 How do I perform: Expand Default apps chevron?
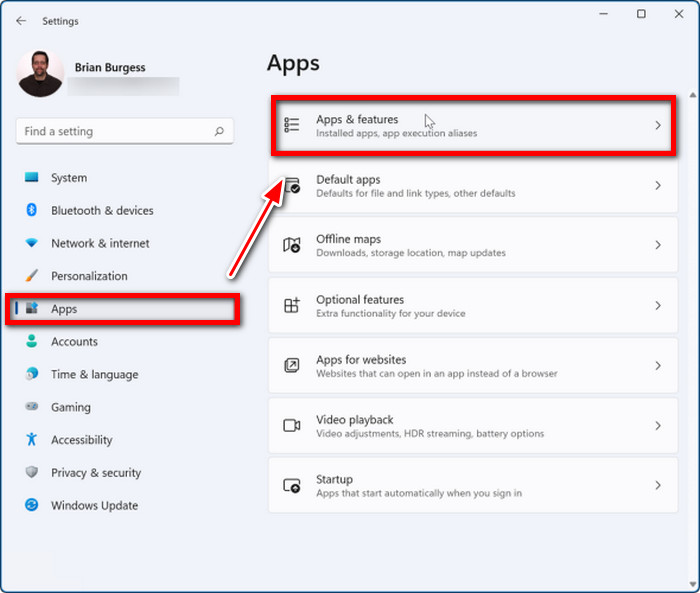[x=658, y=185]
